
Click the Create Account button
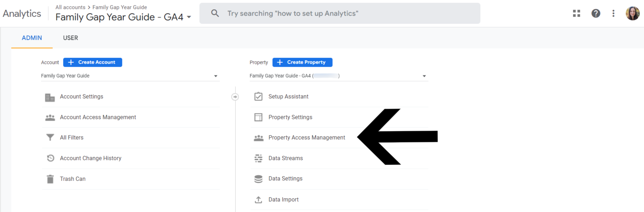pos(93,62)
